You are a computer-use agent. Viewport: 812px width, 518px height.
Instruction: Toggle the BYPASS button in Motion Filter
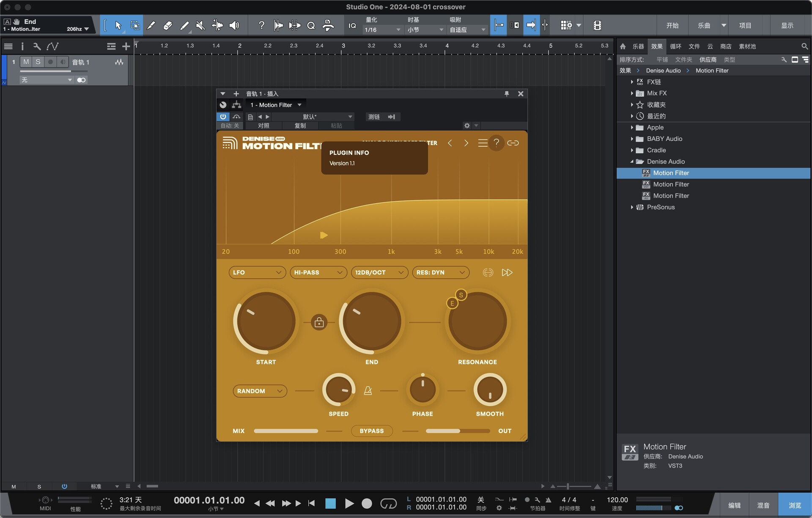[x=372, y=431]
